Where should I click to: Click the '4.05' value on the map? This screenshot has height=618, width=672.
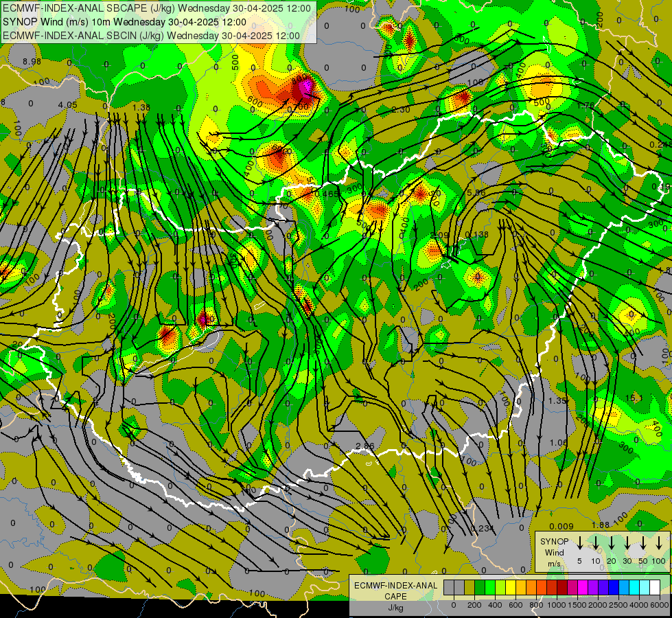68,105
